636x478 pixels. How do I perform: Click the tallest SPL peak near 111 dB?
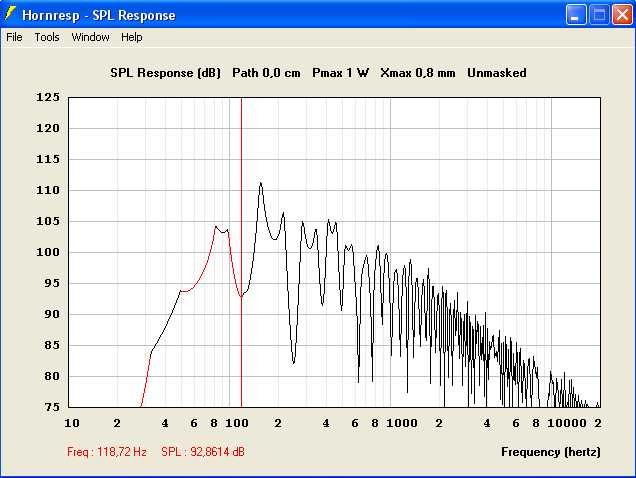[x=260, y=184]
